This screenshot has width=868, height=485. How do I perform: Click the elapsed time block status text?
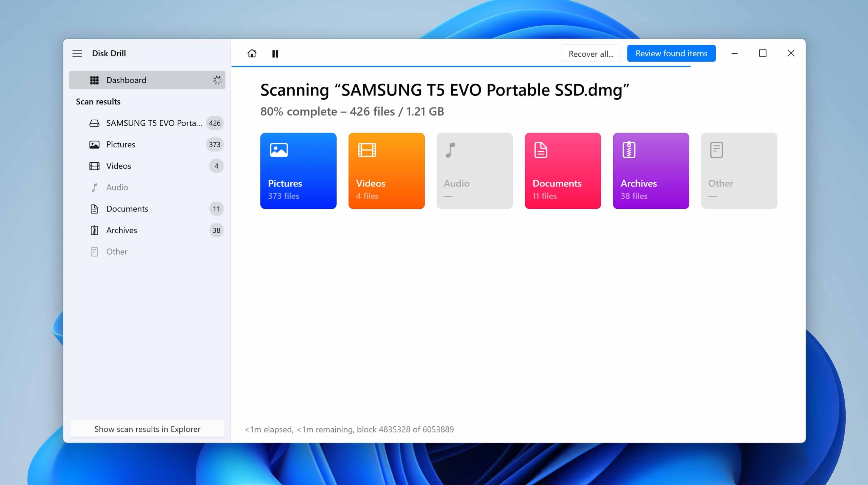349,429
